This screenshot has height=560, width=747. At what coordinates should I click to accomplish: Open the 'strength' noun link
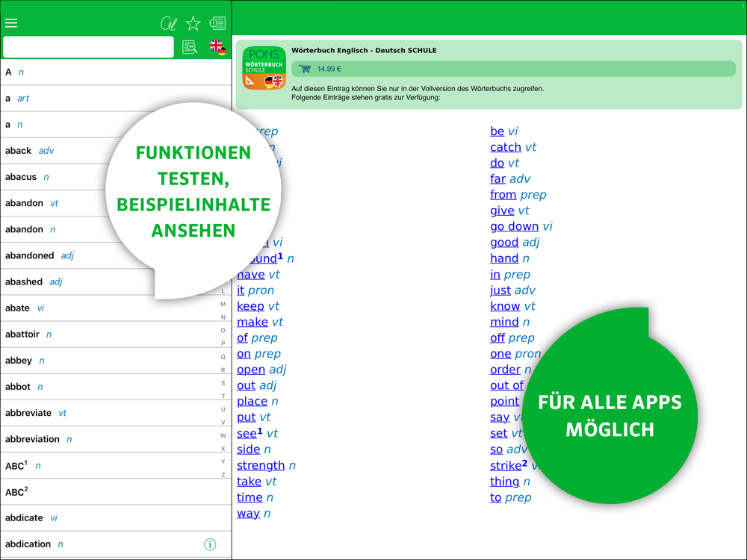coord(261,465)
